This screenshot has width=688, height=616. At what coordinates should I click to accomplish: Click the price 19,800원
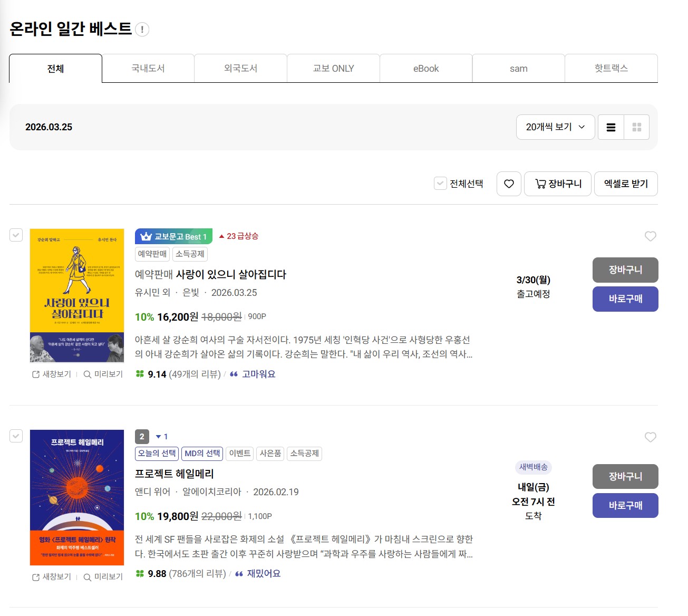178,516
